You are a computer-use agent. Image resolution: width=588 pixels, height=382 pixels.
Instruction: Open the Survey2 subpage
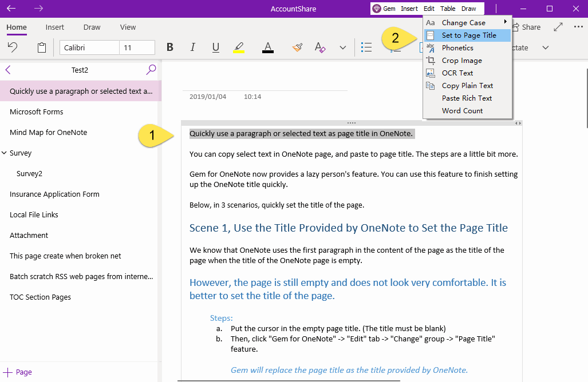pos(81,173)
